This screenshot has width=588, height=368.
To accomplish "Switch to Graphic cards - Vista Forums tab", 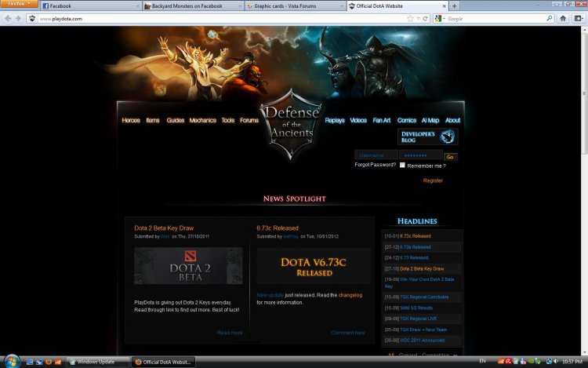I will point(295,6).
